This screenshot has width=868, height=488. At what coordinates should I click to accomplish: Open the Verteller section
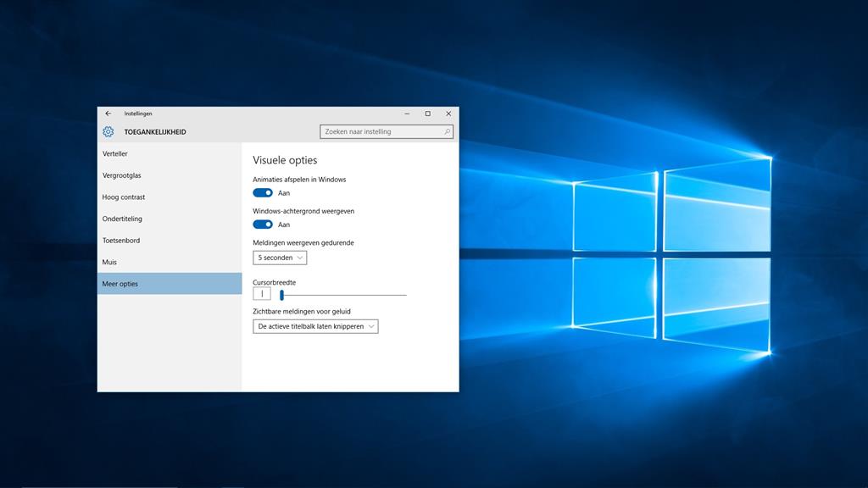(x=170, y=154)
